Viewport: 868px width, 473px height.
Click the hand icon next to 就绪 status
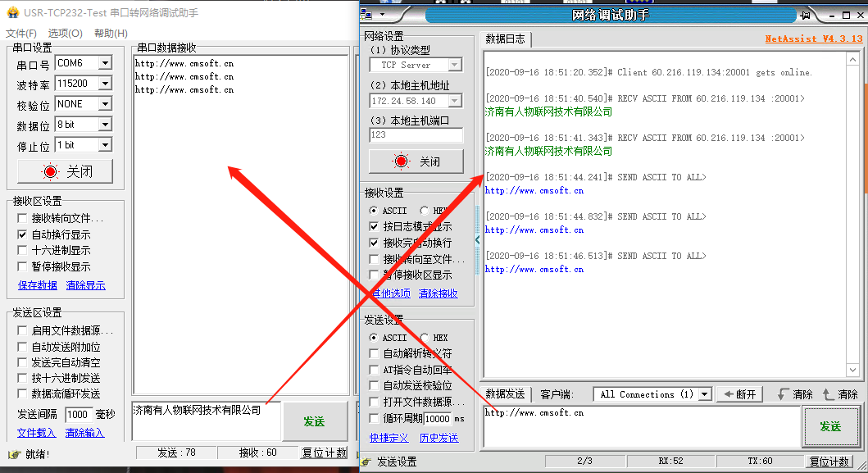13,454
